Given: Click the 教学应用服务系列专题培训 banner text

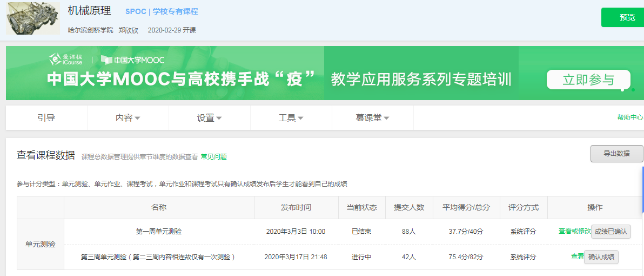Looking at the screenshot, I should pos(421,80).
